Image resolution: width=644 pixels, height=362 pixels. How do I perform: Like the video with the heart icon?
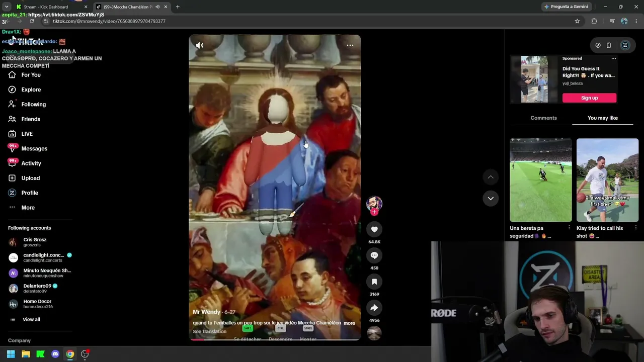coord(374,229)
